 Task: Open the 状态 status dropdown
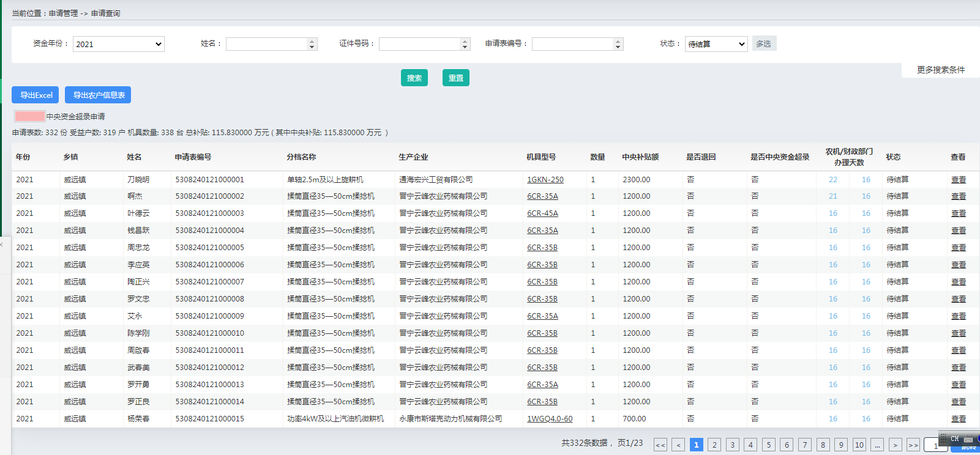(716, 44)
